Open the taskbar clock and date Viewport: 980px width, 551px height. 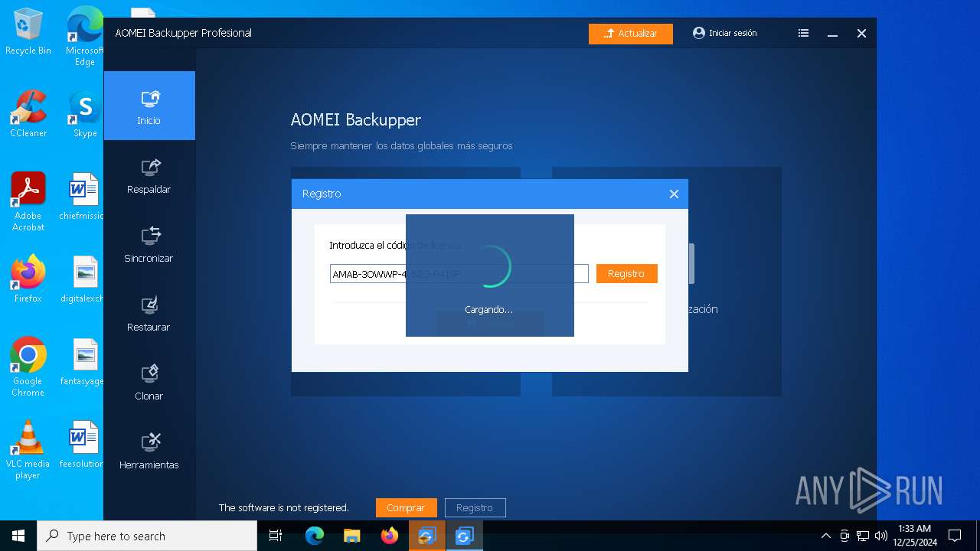(915, 536)
